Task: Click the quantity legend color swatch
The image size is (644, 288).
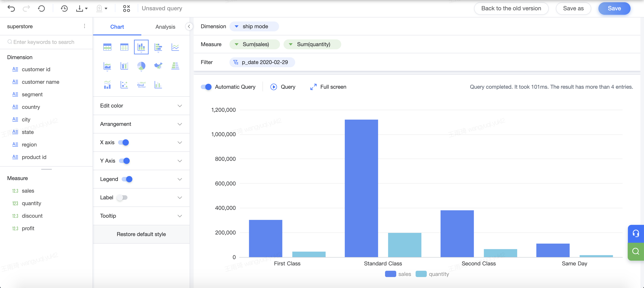Action: pyautogui.click(x=421, y=274)
